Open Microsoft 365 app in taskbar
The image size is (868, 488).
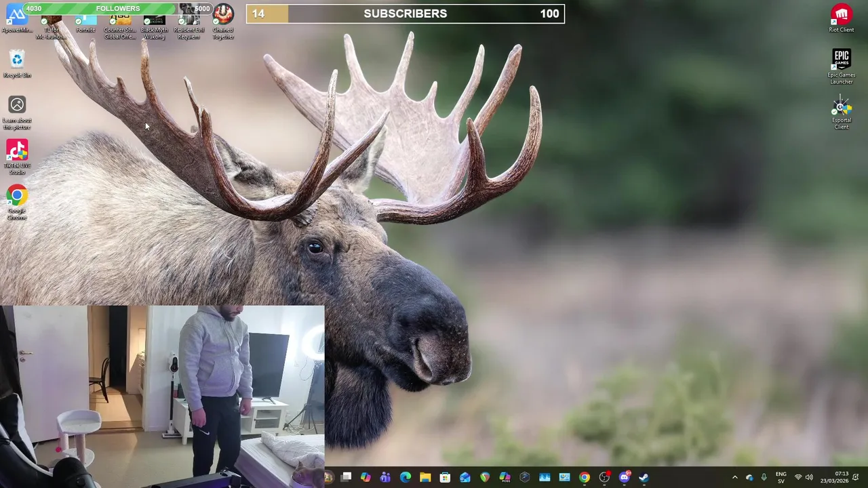click(x=505, y=478)
